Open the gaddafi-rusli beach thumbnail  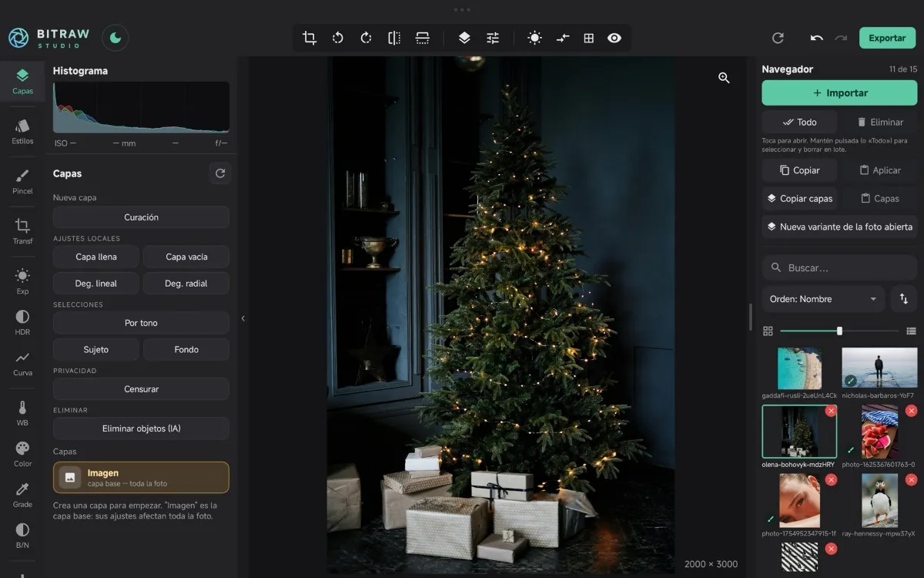point(799,368)
